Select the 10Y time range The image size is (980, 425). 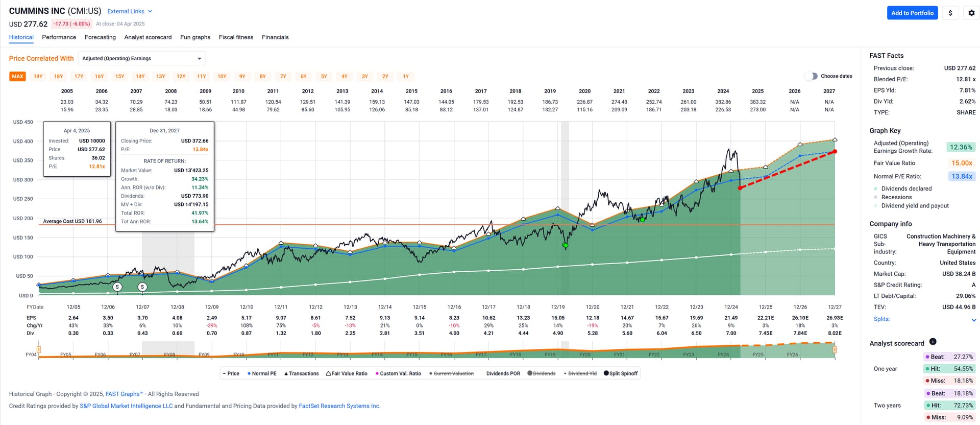tap(222, 77)
